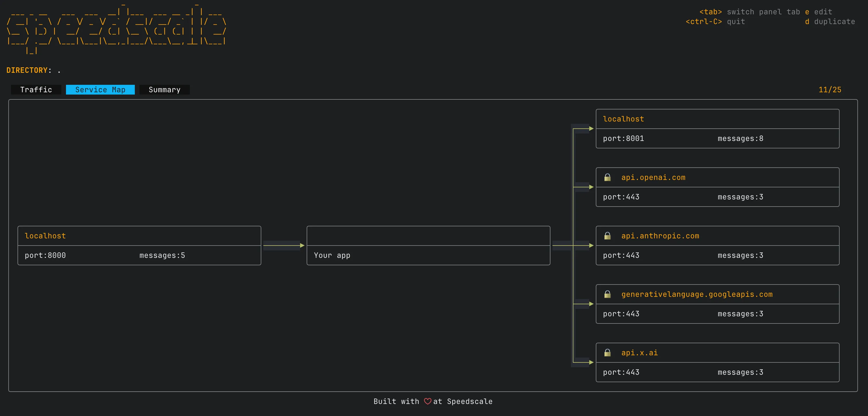Select the localhost port 8000 node
The height and width of the screenshot is (416, 868).
(139, 245)
